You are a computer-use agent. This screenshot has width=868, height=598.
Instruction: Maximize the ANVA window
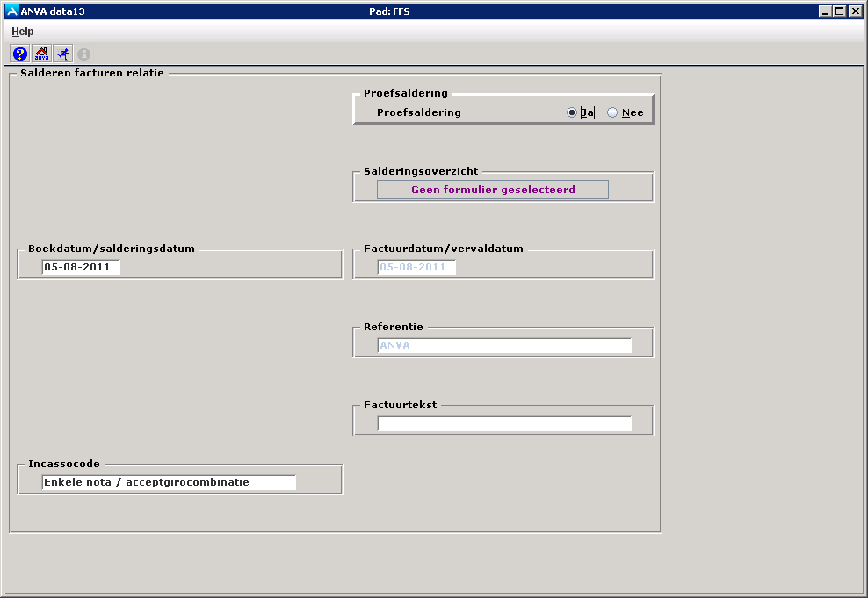pyautogui.click(x=840, y=11)
